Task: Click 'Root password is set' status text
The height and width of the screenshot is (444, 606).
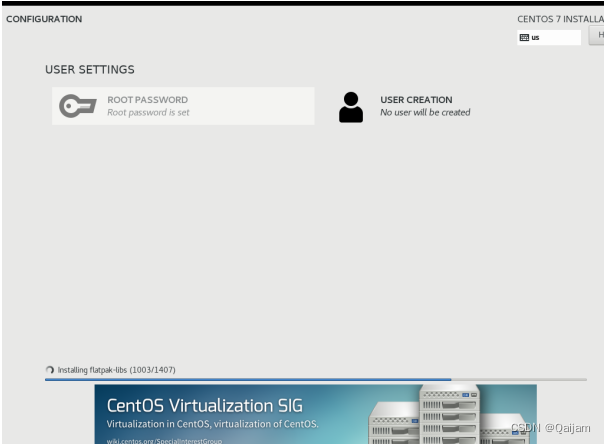Action: (x=148, y=112)
